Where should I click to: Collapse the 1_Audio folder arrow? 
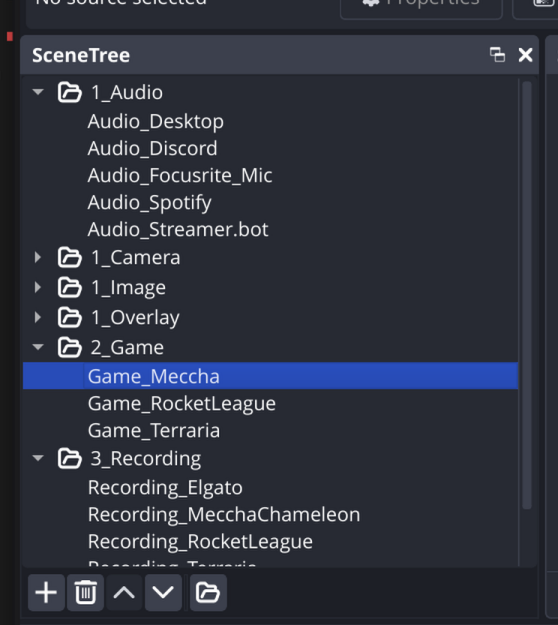[38, 92]
